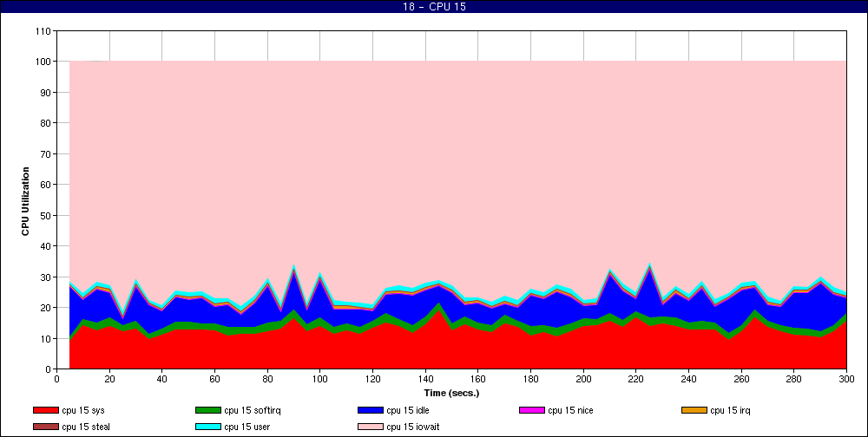Viewport: 868px width, 437px height.
Task: Click the y-axis value 50
Action: (x=47, y=216)
